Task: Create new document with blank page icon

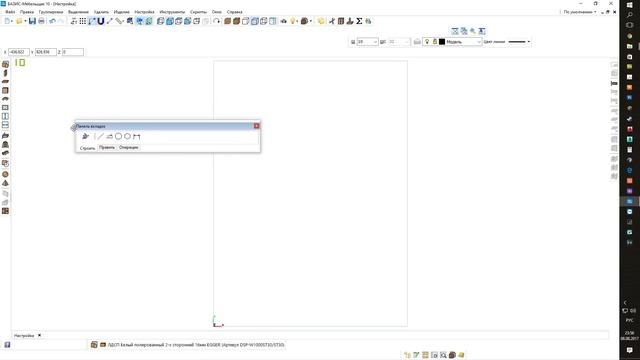Action: [x=7, y=21]
